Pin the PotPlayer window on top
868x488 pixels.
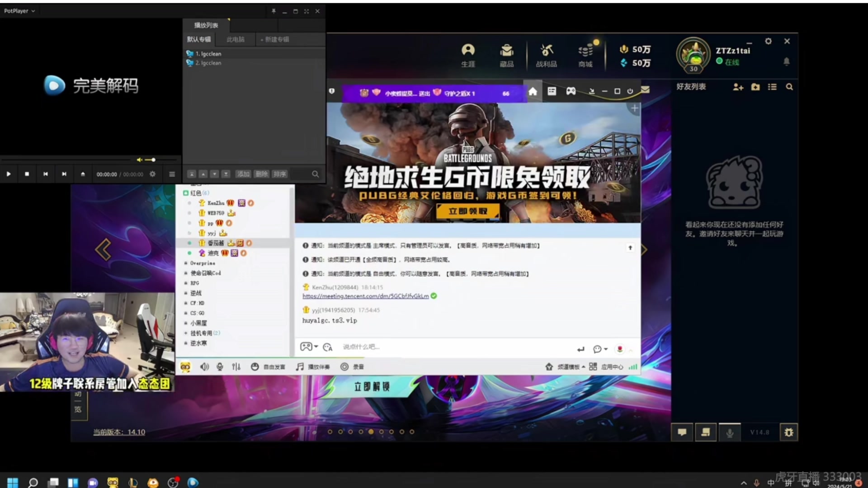click(274, 11)
